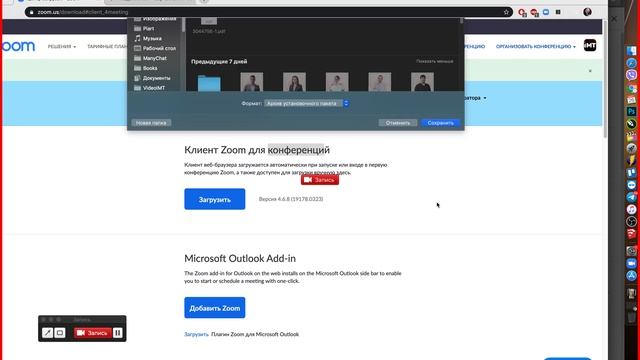
Task: Click version text 4.6.8 (19178.0323)
Action: 291,199
